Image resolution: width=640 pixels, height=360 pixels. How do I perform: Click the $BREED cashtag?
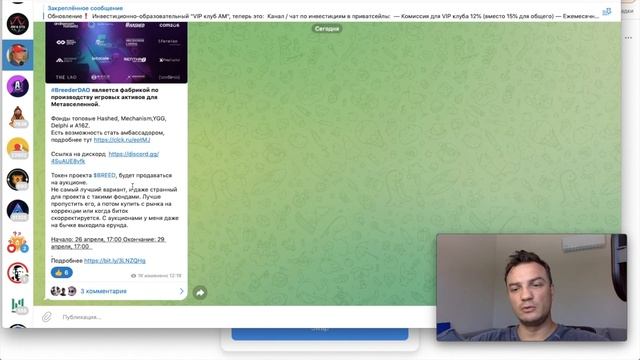point(104,175)
